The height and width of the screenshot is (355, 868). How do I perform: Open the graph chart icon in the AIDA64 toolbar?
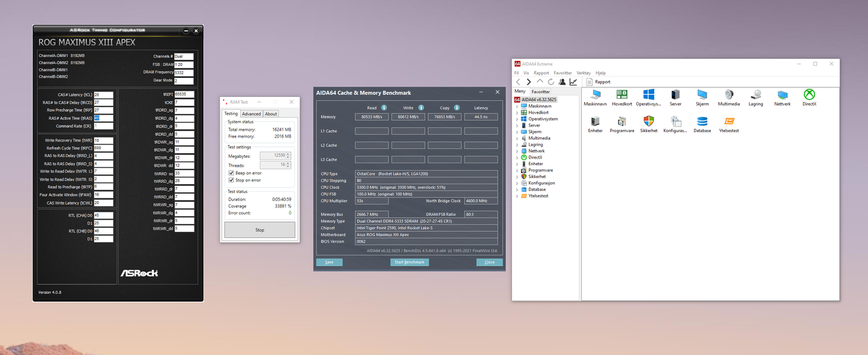tap(573, 82)
